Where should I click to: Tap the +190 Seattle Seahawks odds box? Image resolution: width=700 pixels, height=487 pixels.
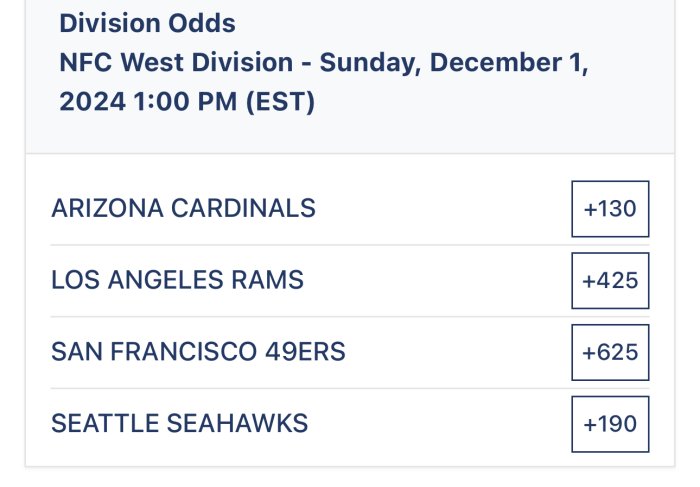pyautogui.click(x=610, y=424)
